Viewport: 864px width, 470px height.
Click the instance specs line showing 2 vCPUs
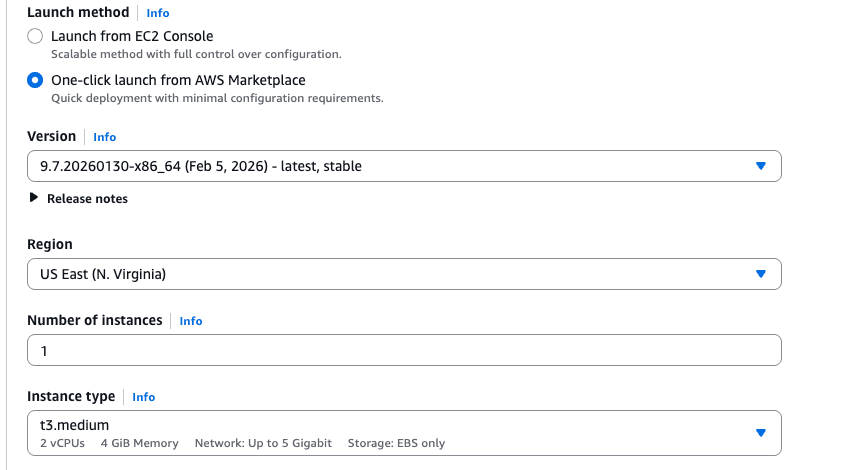pyautogui.click(x=242, y=443)
